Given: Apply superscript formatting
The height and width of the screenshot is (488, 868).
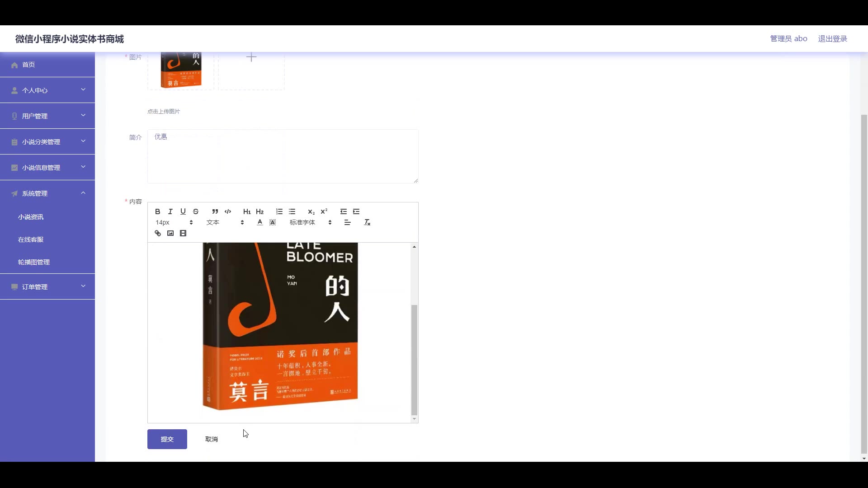Looking at the screenshot, I should tap(324, 211).
